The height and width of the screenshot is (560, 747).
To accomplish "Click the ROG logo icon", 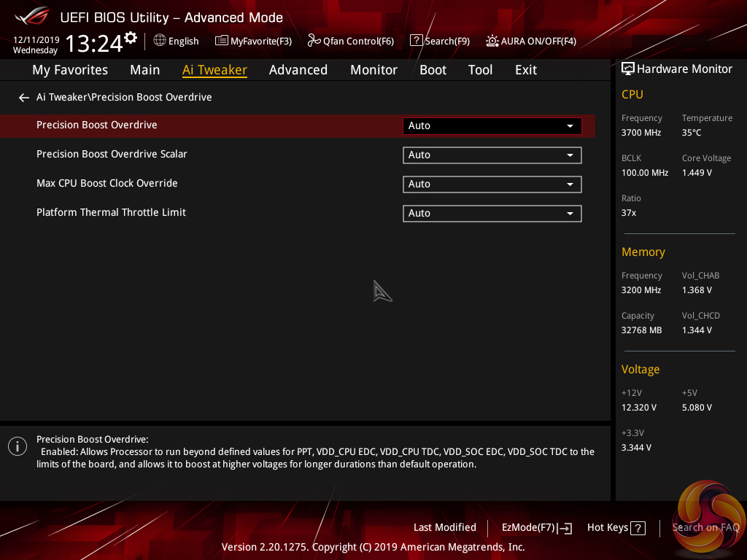I will click(32, 16).
